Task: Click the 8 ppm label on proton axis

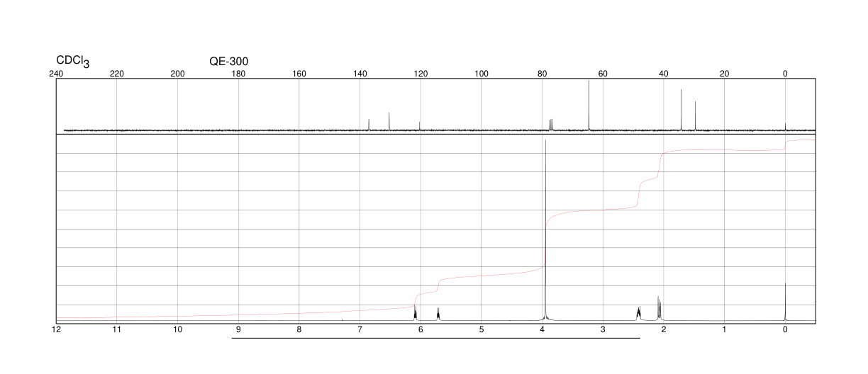Action: [299, 329]
